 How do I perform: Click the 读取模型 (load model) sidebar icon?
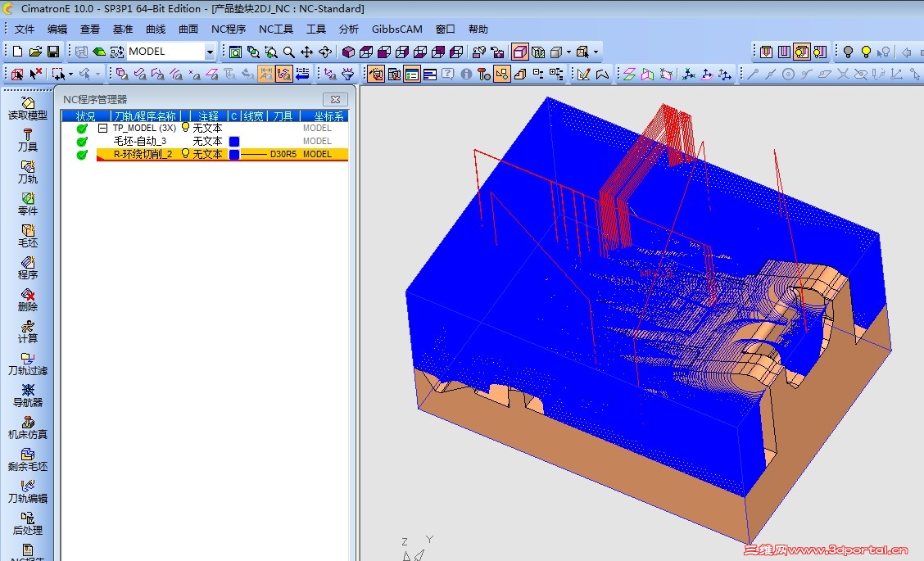point(28,108)
